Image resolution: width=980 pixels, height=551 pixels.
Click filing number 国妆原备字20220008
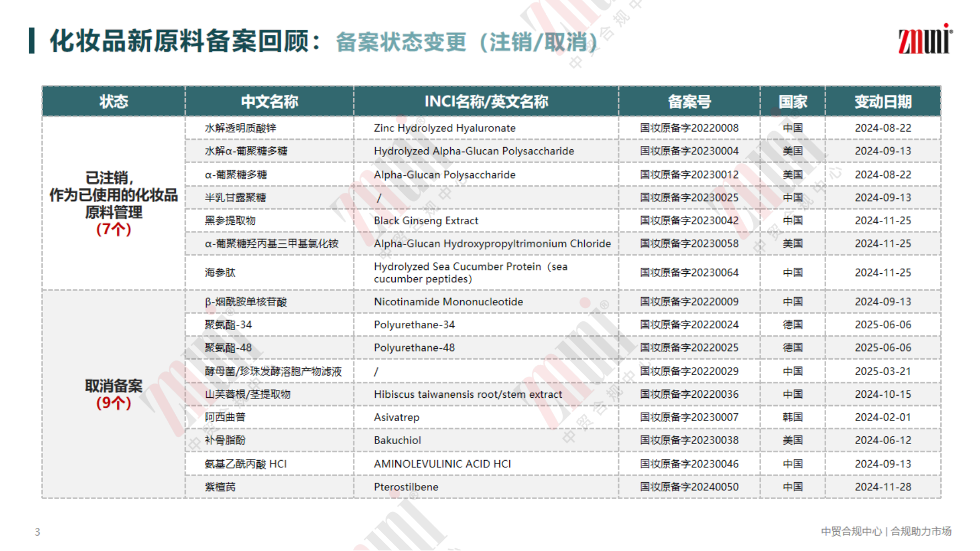click(x=689, y=128)
